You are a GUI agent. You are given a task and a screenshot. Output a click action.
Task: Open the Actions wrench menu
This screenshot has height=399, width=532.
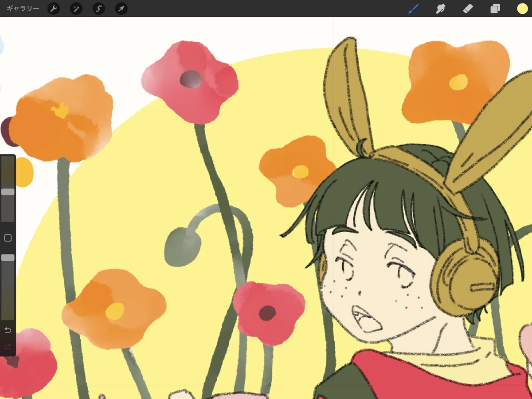[x=54, y=8]
